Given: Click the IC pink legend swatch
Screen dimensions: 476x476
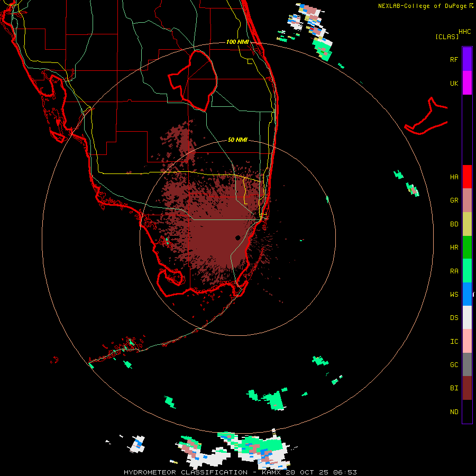Looking at the screenshot, I should tap(467, 341).
